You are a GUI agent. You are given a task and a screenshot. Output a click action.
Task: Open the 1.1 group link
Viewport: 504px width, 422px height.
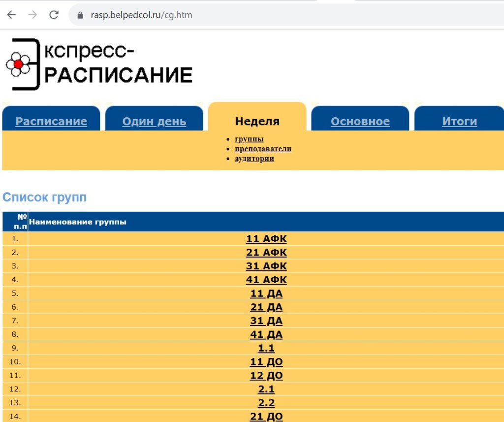266,349
